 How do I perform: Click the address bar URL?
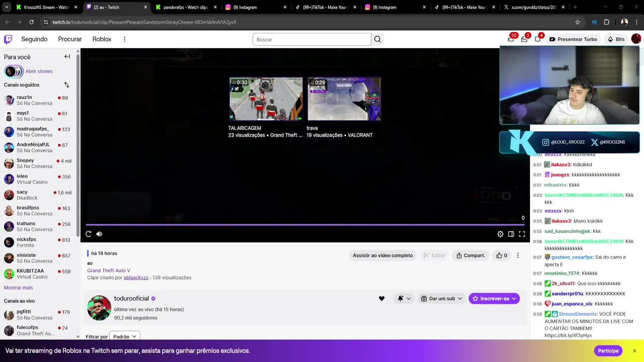[x=144, y=22]
